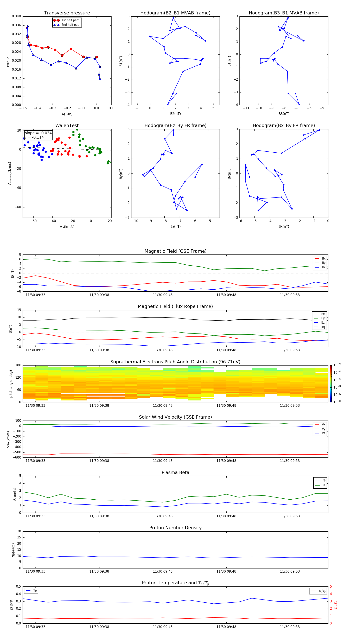Click '11/30 09:33' tick under GSE magnetic field panel
This screenshot has height=644, width=351.
coord(35,295)
